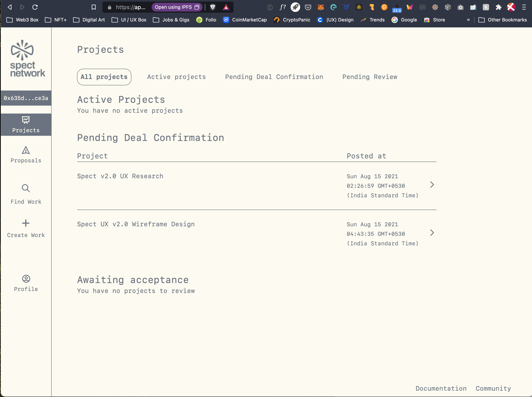Click the wallet address 0x635d...ce3a

26,98
